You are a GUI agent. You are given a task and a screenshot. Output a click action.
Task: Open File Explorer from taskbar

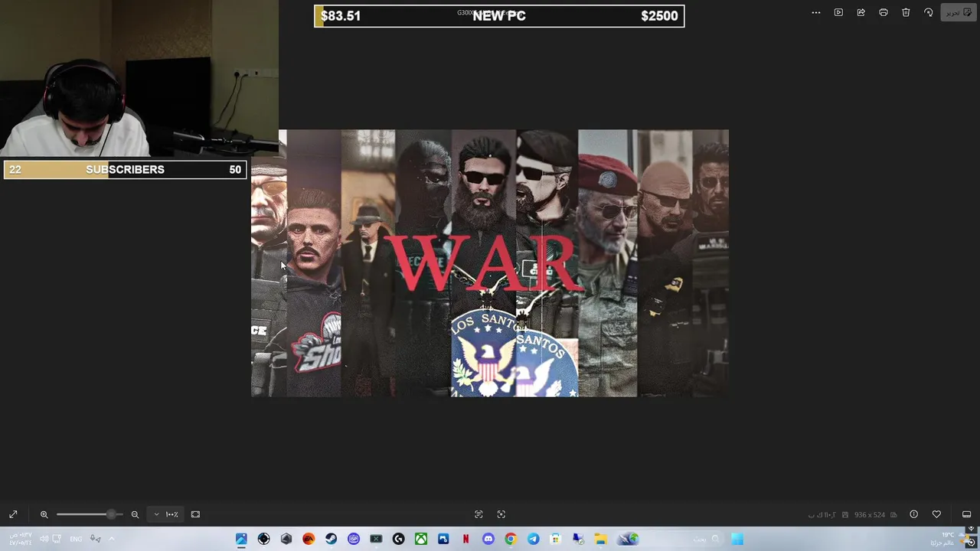click(x=601, y=539)
